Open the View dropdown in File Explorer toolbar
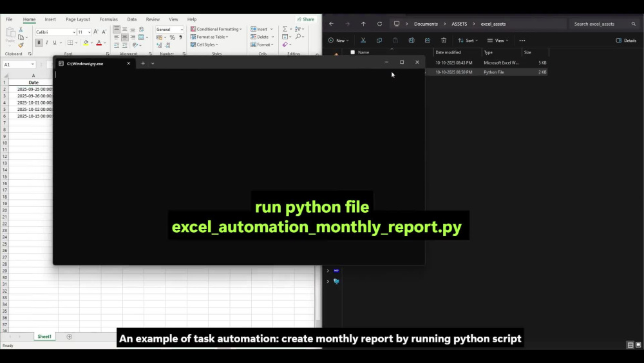The image size is (644, 363). click(498, 40)
